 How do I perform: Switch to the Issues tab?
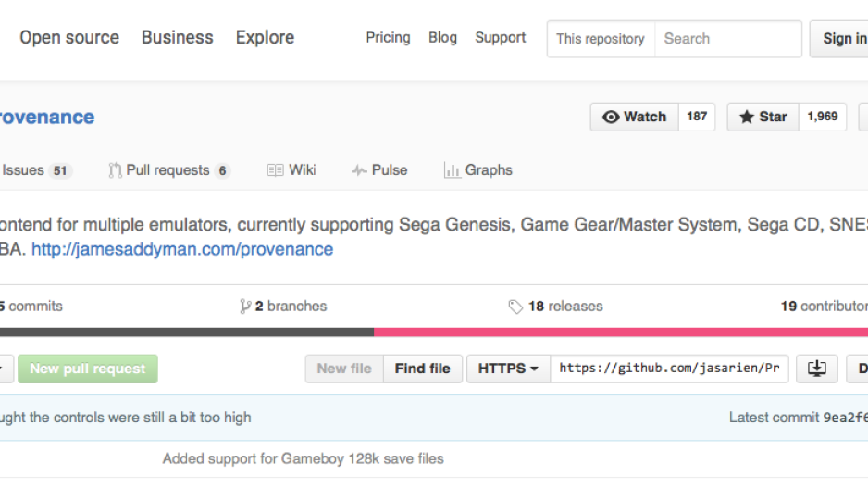tap(34, 170)
